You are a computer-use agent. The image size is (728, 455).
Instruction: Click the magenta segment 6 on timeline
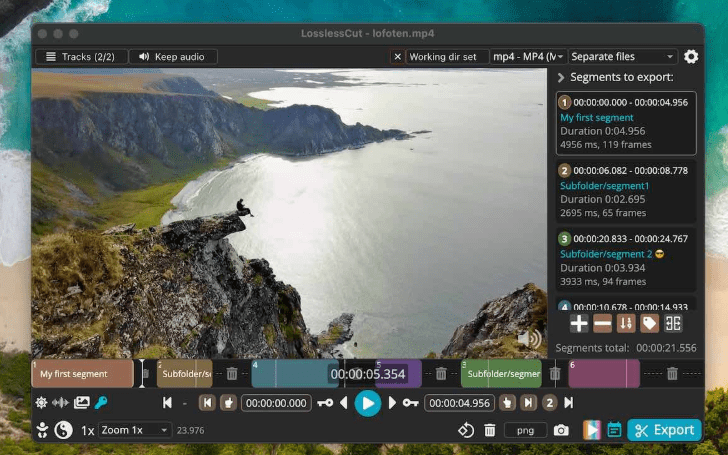(x=604, y=374)
